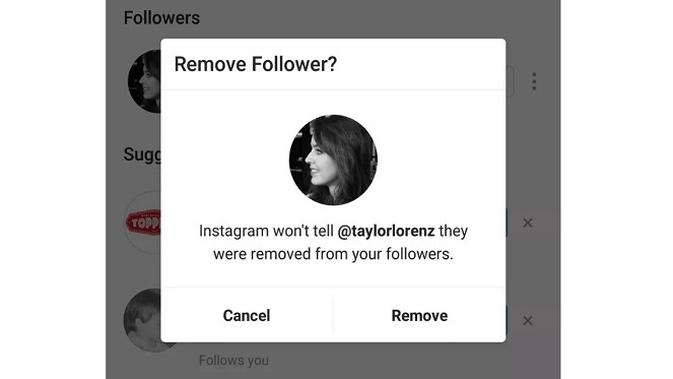Click the button edge beside the three-dot icon
The width and height of the screenshot is (673, 379).
pyautogui.click(x=510, y=82)
